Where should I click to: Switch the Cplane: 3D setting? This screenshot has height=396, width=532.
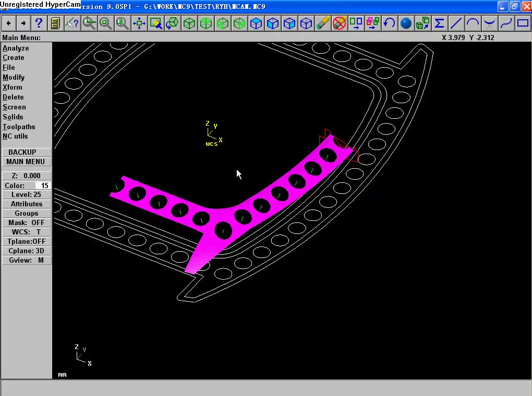coord(27,251)
